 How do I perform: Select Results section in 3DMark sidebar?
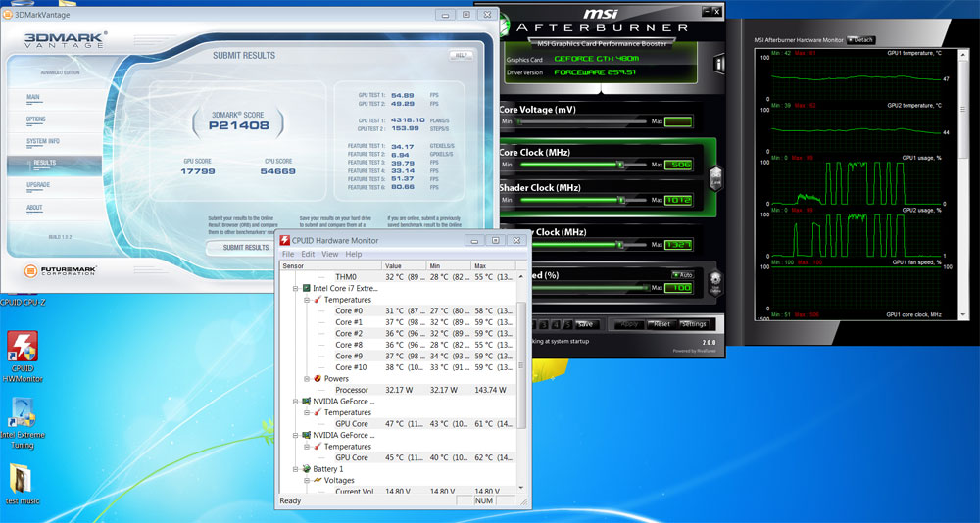tap(54, 164)
